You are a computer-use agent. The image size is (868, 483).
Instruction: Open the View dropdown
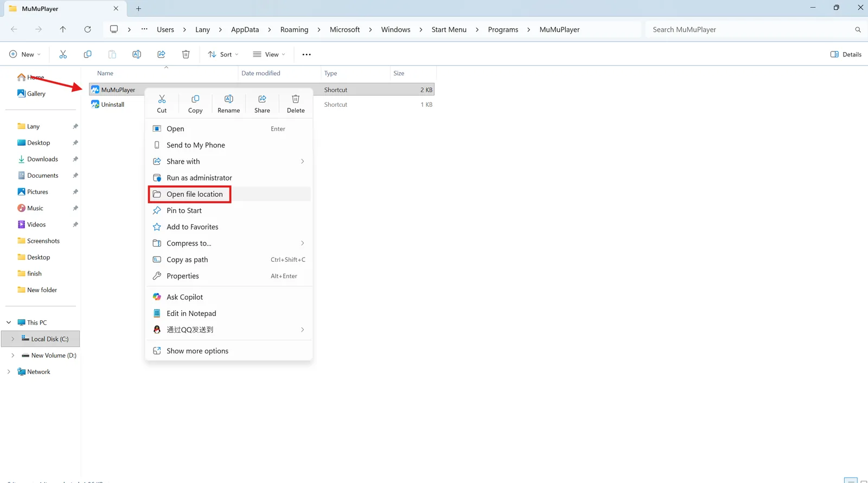click(x=269, y=54)
